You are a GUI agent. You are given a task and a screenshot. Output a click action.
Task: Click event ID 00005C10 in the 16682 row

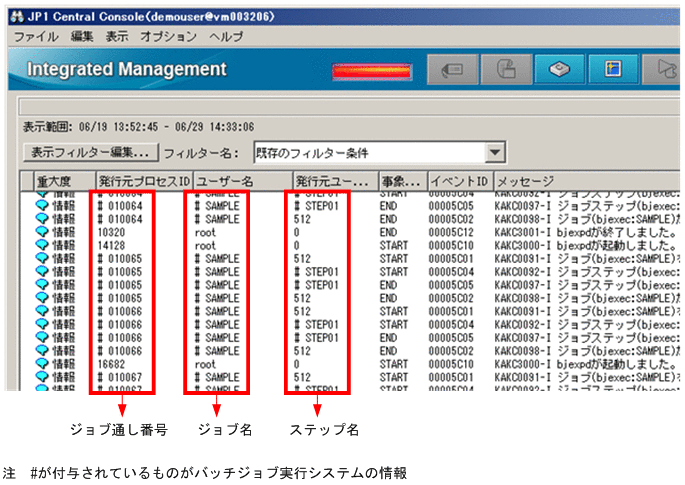point(451,364)
